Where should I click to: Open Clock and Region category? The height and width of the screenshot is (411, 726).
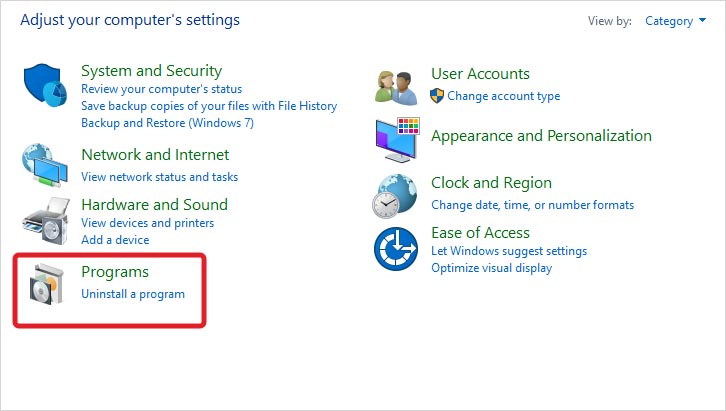click(491, 183)
